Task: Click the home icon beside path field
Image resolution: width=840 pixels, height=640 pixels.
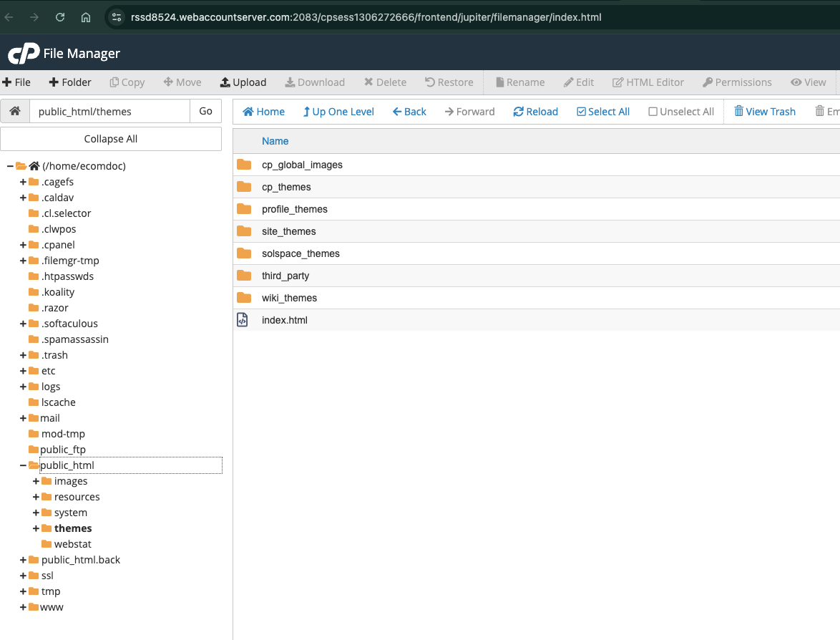Action: coord(15,111)
